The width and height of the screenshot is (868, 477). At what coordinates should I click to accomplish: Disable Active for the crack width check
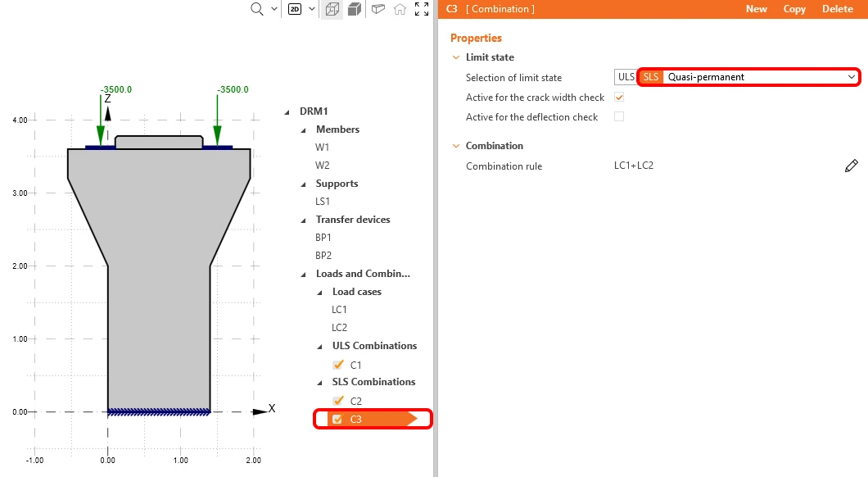[x=619, y=98]
